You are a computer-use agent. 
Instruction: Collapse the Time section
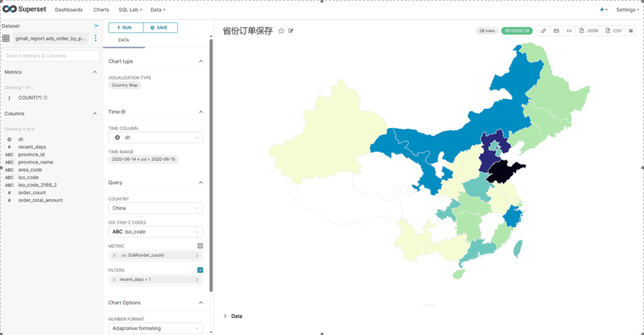click(200, 112)
